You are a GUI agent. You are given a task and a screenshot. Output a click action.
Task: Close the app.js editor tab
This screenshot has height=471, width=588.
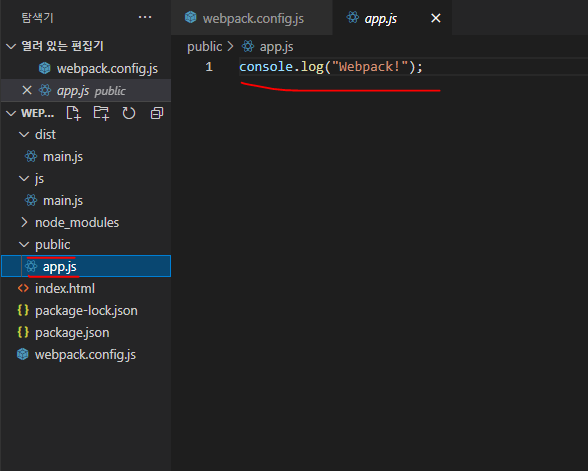tap(436, 18)
